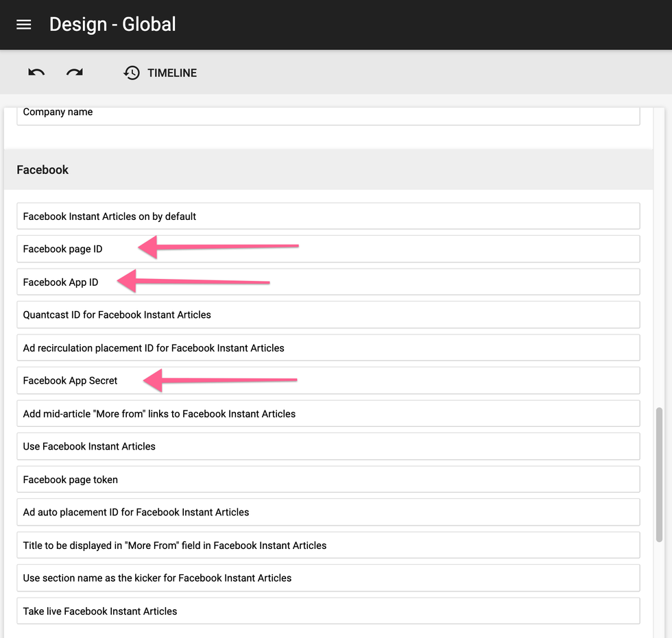Viewport: 672px width, 638px height.
Task: Click the redo arrow icon
Action: pos(74,73)
